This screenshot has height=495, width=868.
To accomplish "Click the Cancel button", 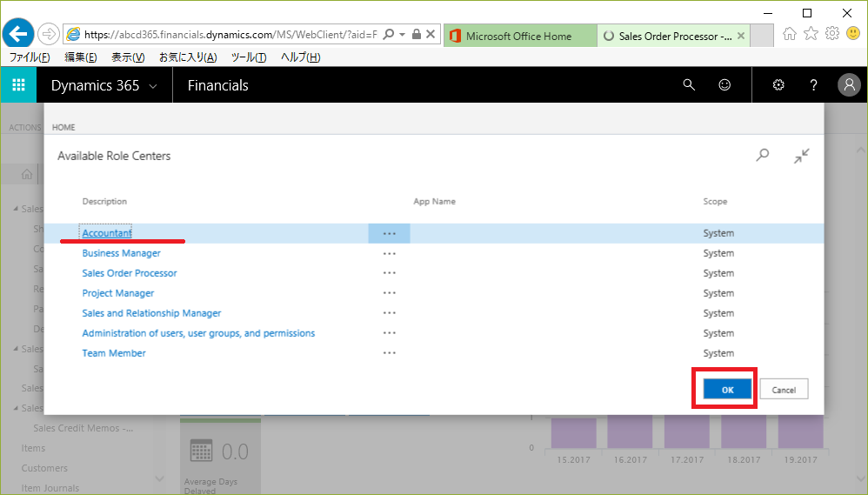I will [x=784, y=390].
